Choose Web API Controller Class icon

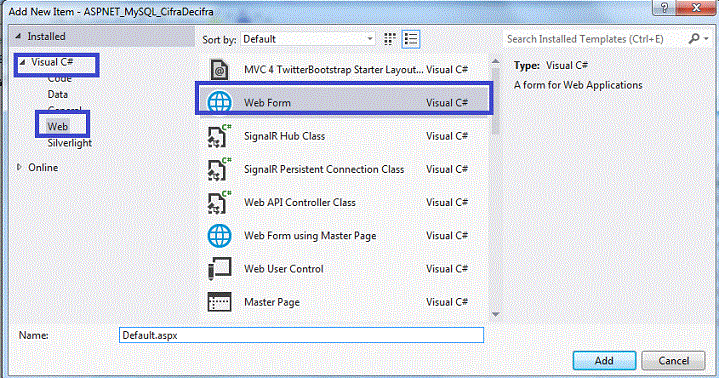pos(219,202)
